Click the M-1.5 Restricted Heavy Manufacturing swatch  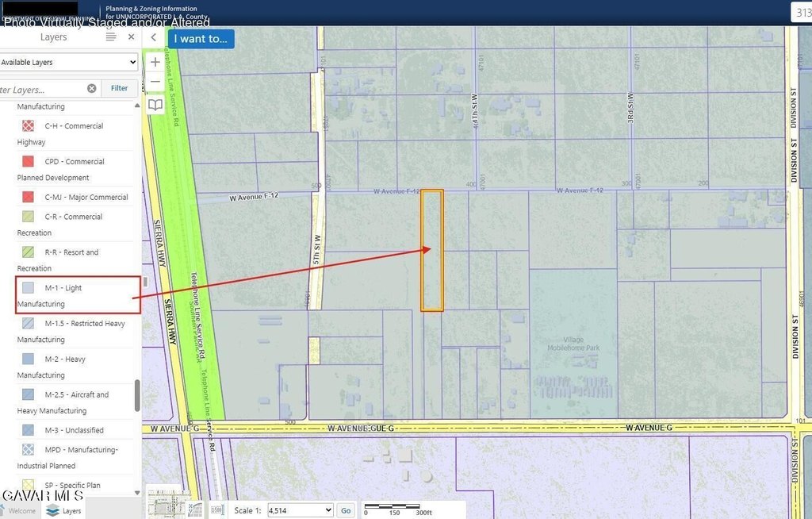[28, 323]
